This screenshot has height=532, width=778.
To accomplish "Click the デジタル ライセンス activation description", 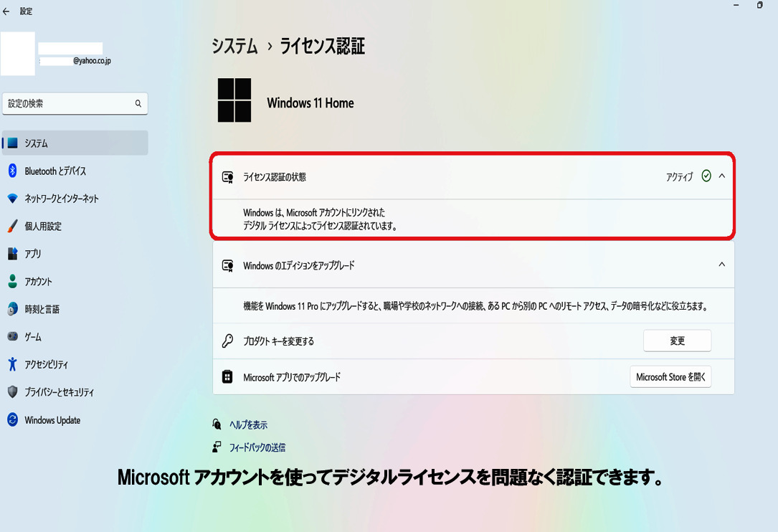I will click(320, 219).
